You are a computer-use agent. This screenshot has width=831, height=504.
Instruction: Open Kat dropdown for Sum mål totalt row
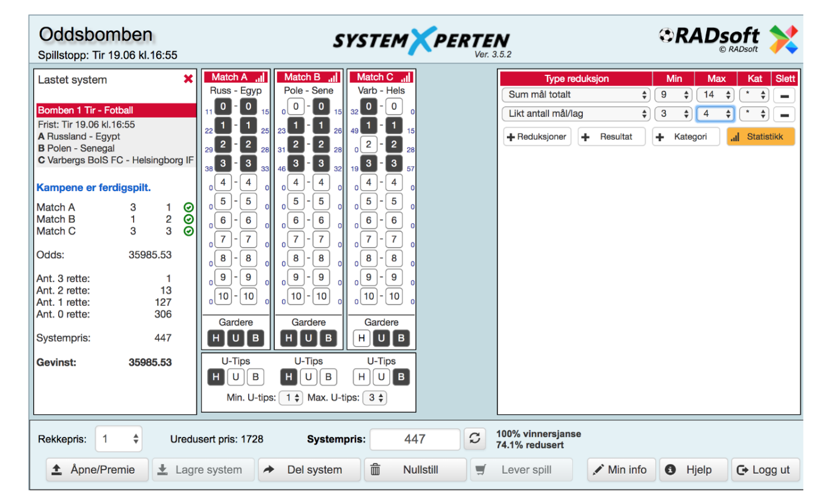(754, 94)
